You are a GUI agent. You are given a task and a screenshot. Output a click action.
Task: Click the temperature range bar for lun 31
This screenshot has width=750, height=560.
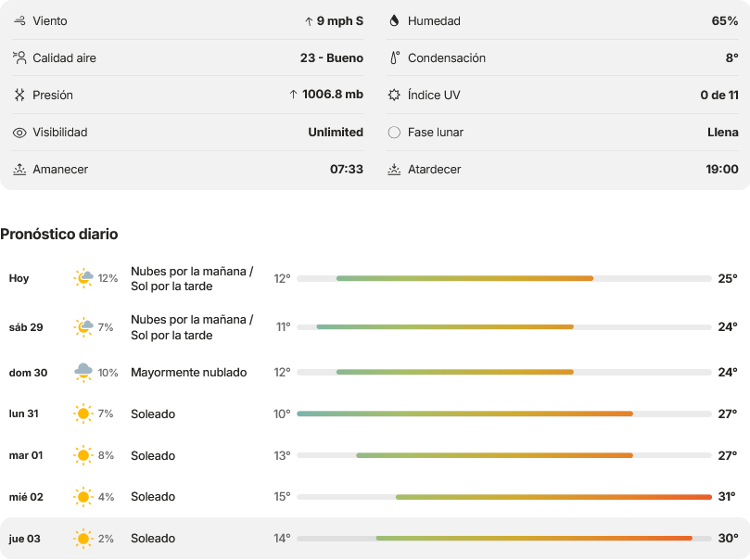coord(504,414)
